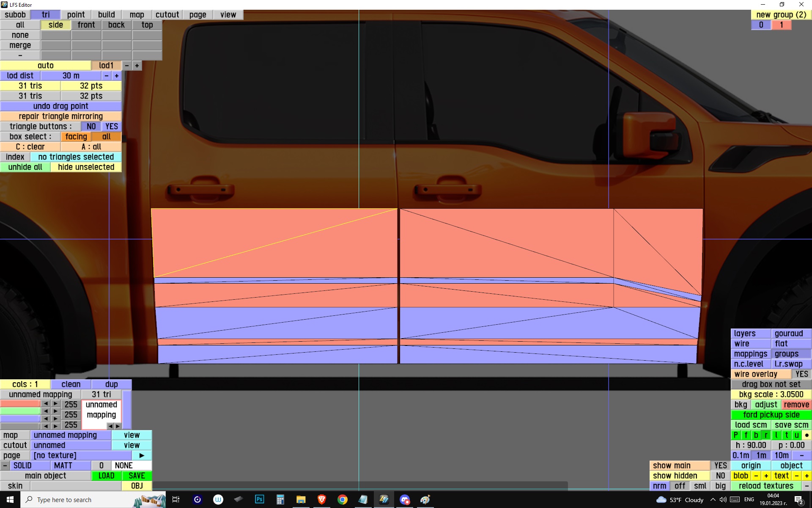Click the bkg scale value field
The width and height of the screenshot is (812, 508).
click(x=771, y=395)
